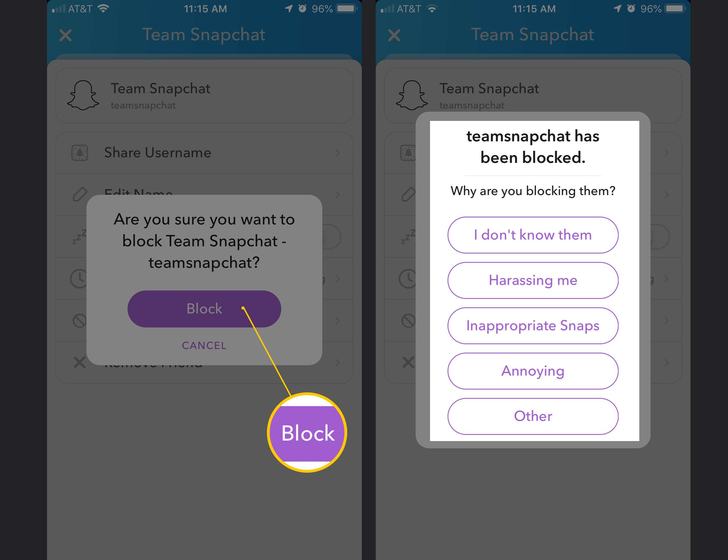The width and height of the screenshot is (728, 560).
Task: Select 'Annoying' as blocking reason
Action: pos(532,371)
